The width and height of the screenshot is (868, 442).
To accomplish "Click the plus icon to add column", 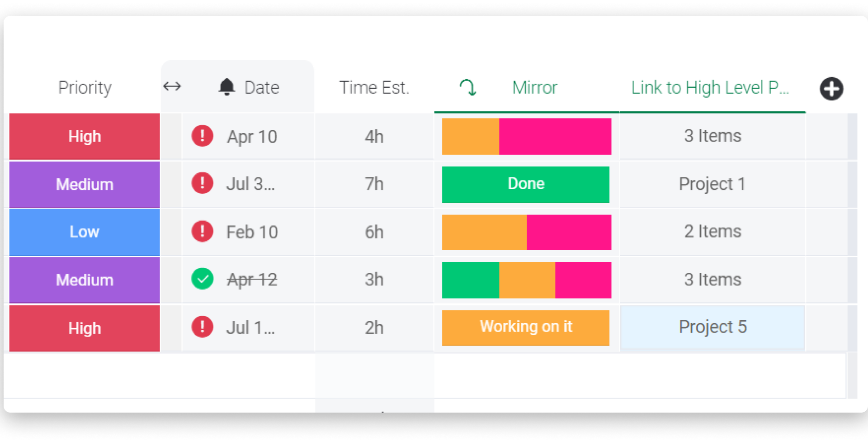I will click(831, 88).
